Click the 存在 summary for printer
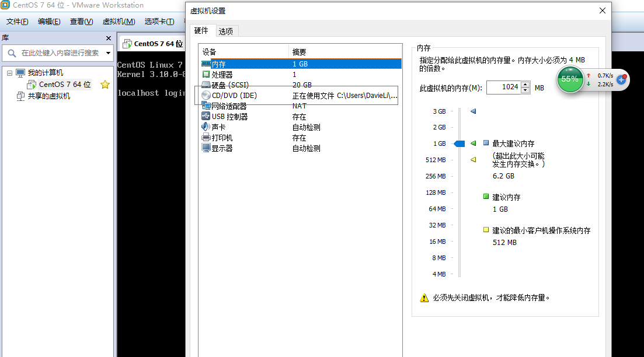644x357 pixels. coord(299,138)
